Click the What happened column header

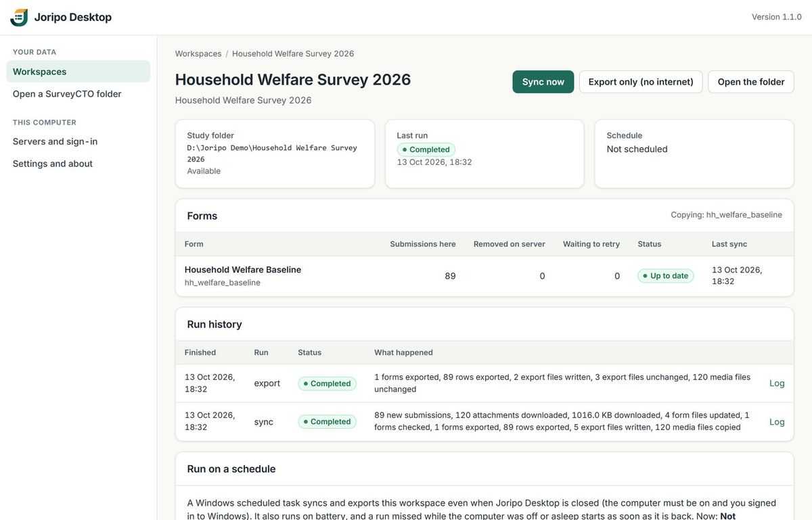403,352
